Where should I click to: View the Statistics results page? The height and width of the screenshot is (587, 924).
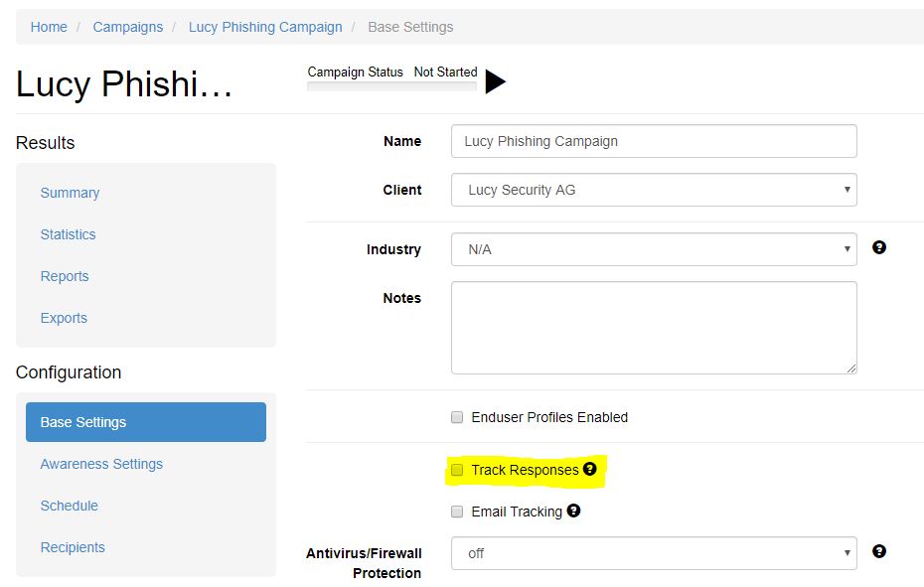(68, 234)
